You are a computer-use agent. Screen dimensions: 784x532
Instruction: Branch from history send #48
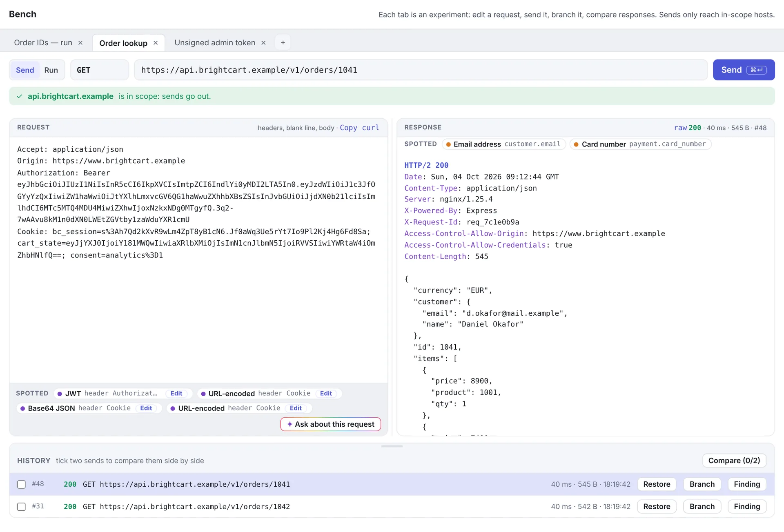tap(702, 484)
